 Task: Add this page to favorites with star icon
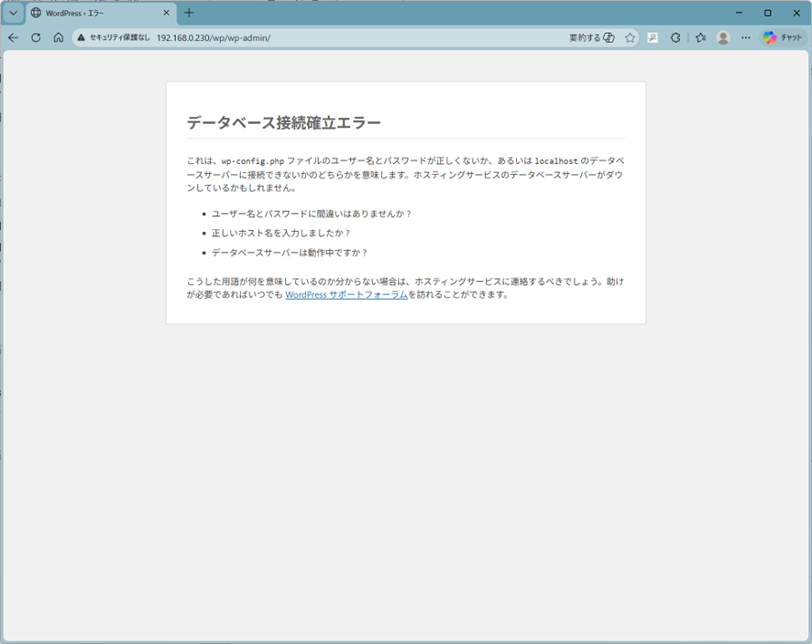(630, 38)
